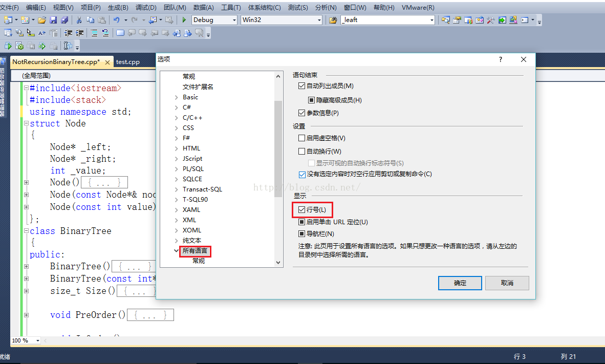Viewport: 605px width, 364px height.
Task: Select 文件扩展名 in options tree
Action: [x=198, y=87]
